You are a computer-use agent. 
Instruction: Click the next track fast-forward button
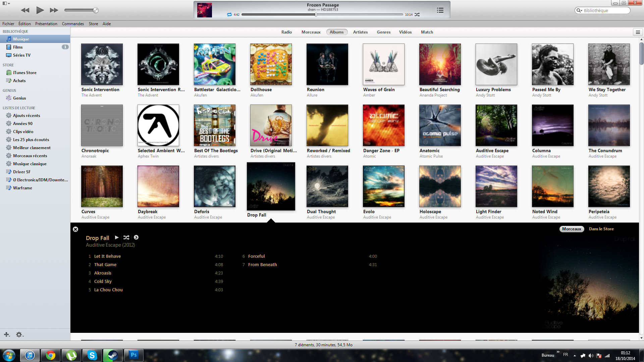(54, 10)
